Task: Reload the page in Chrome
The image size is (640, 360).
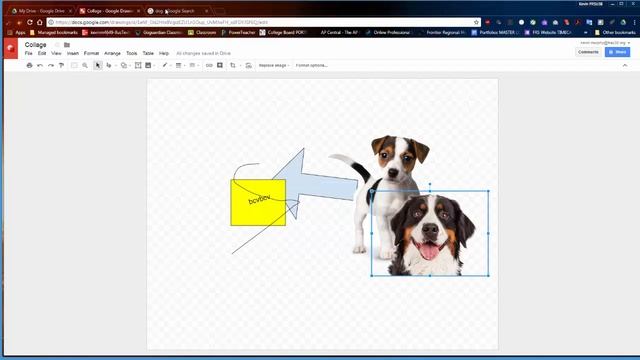Action: 30,22
